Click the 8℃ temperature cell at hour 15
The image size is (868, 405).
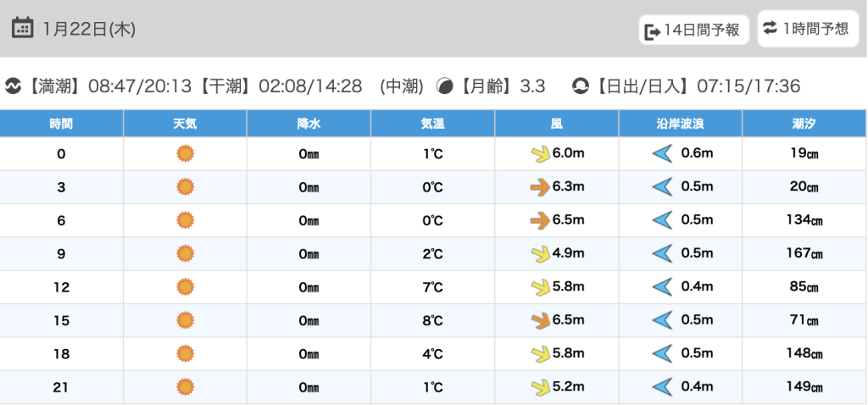(x=432, y=320)
